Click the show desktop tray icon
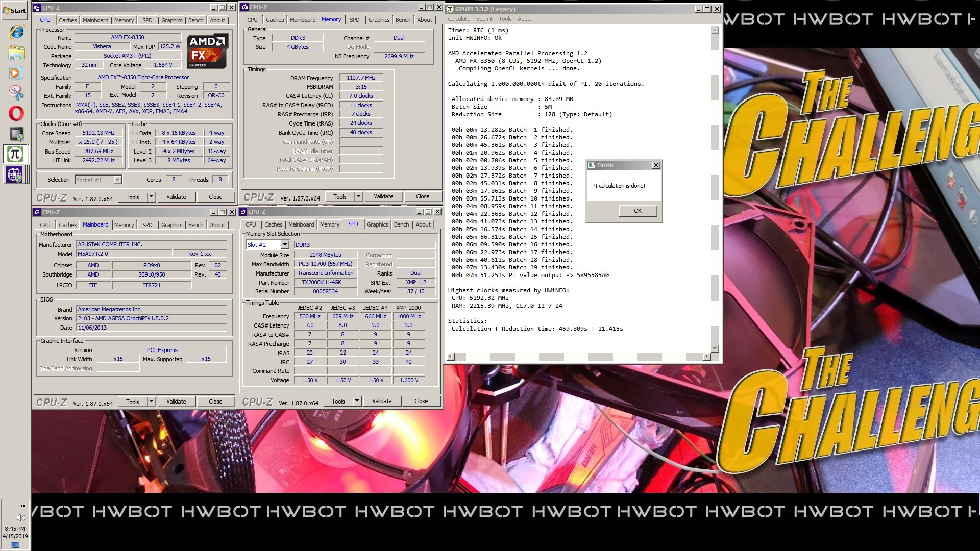The image size is (980, 551). point(15,546)
